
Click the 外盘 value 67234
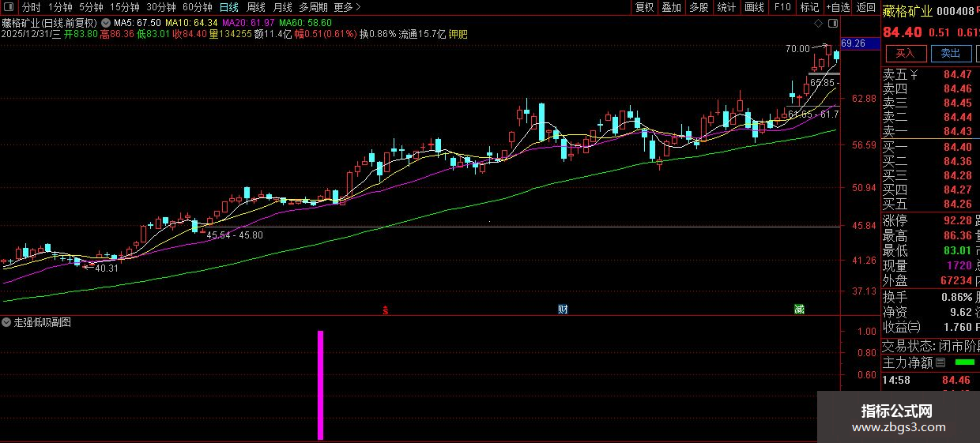pyautogui.click(x=956, y=280)
